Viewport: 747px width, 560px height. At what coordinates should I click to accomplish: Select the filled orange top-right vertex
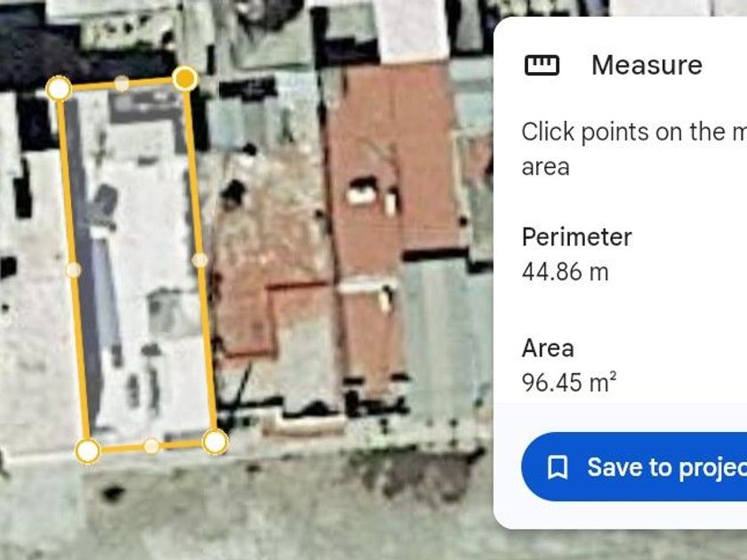[185, 78]
